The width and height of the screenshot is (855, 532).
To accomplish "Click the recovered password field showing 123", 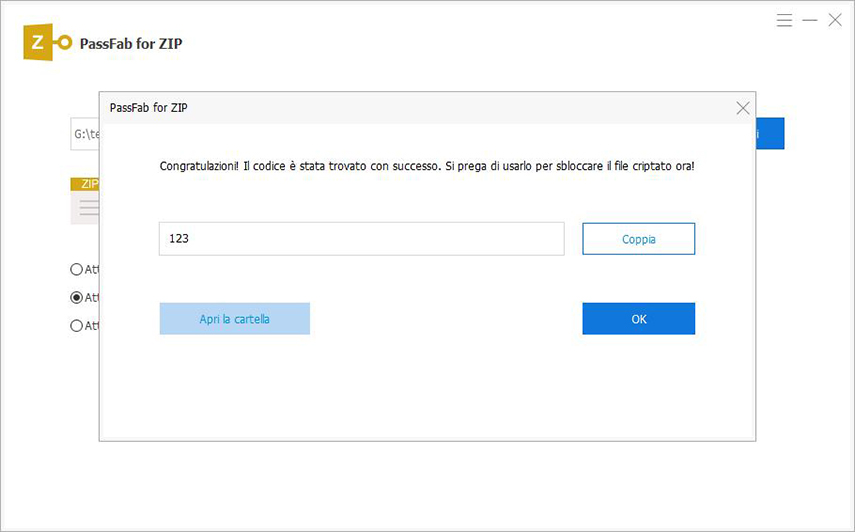I will (361, 239).
